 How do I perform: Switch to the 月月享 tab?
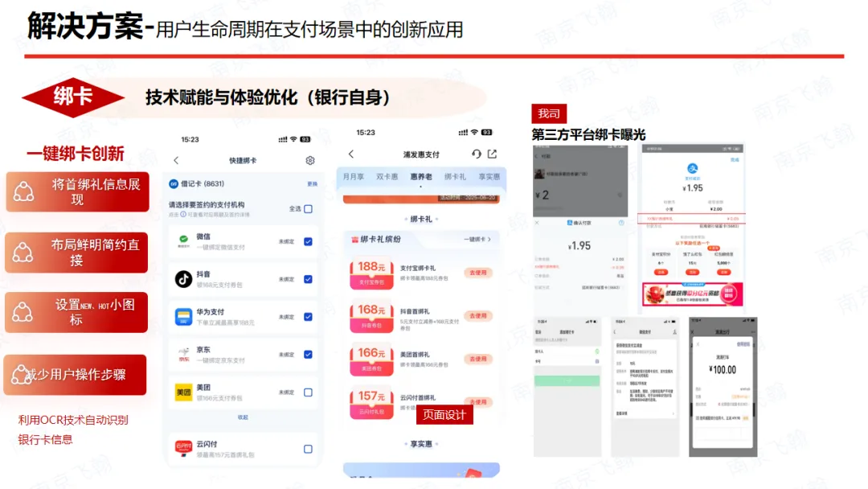click(x=353, y=177)
